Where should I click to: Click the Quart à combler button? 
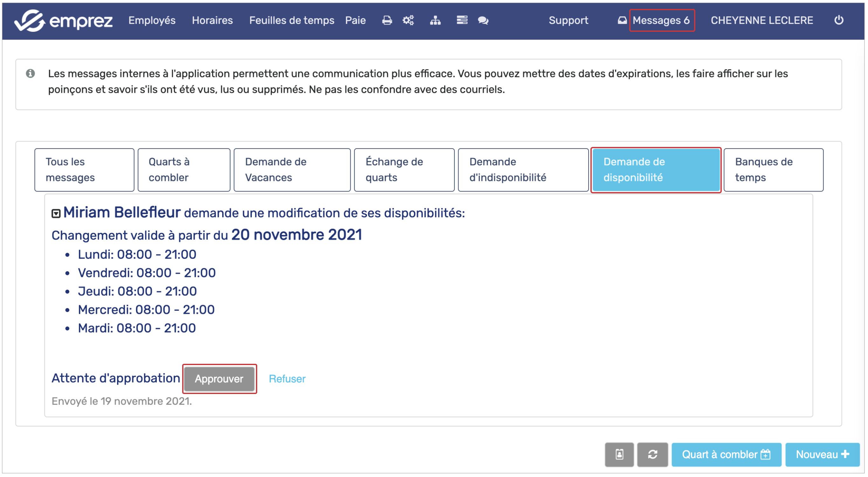pyautogui.click(x=726, y=454)
